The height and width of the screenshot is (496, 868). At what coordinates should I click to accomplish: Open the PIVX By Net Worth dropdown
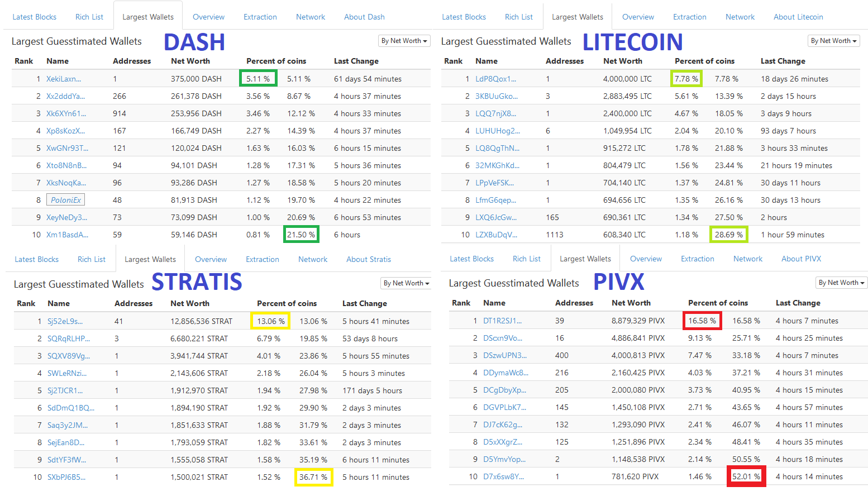tap(842, 283)
